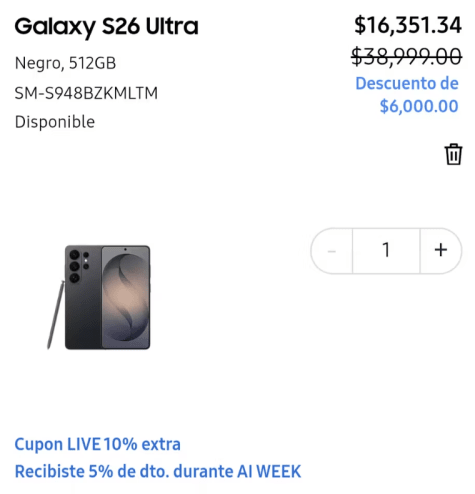Focus the quantity field showing 1

click(386, 250)
